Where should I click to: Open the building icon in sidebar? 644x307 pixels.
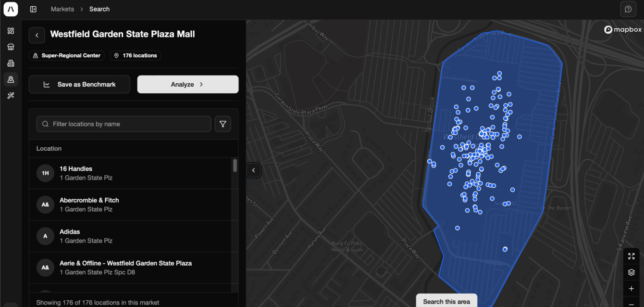pyautogui.click(x=11, y=64)
